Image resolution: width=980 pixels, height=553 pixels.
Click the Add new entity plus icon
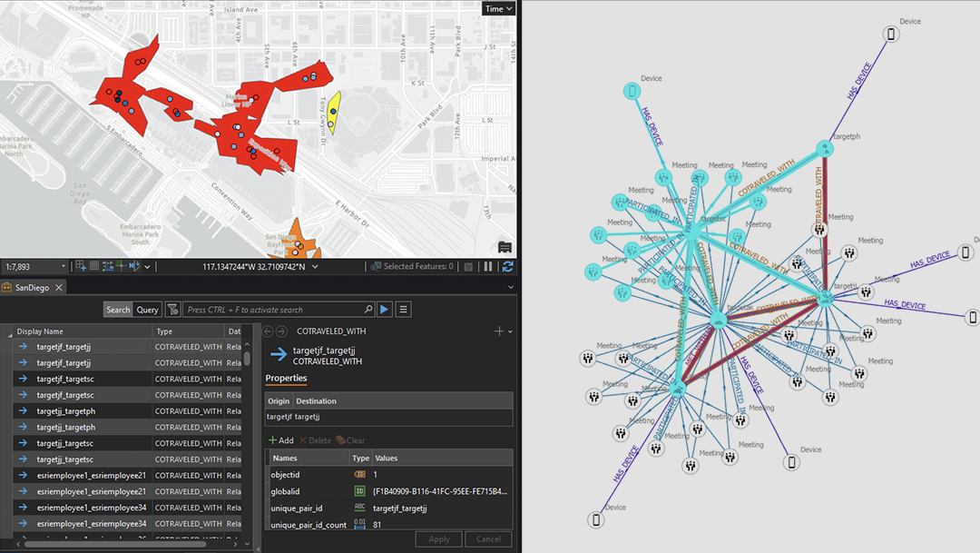[499, 331]
